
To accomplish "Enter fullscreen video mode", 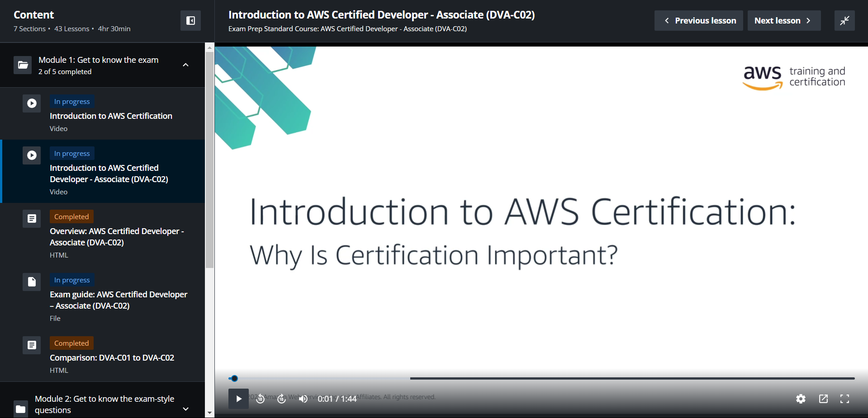I will pyautogui.click(x=844, y=399).
